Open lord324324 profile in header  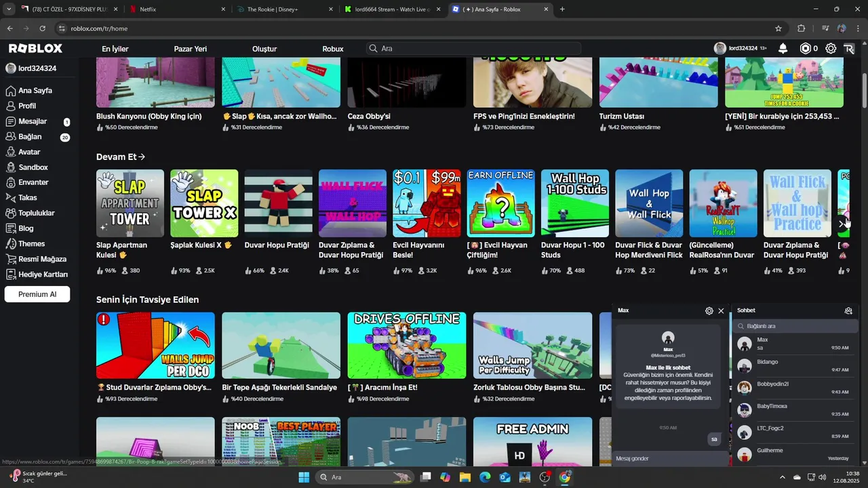[741, 49]
